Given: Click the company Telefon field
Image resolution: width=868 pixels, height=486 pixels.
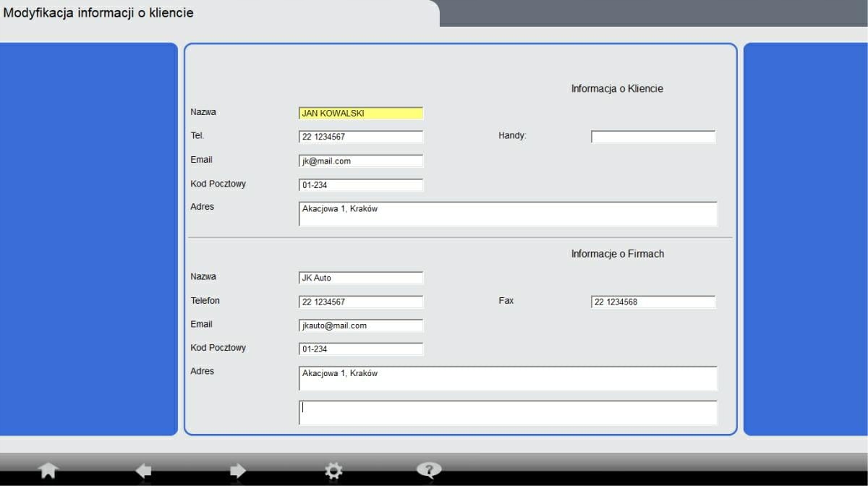Looking at the screenshot, I should pos(360,302).
